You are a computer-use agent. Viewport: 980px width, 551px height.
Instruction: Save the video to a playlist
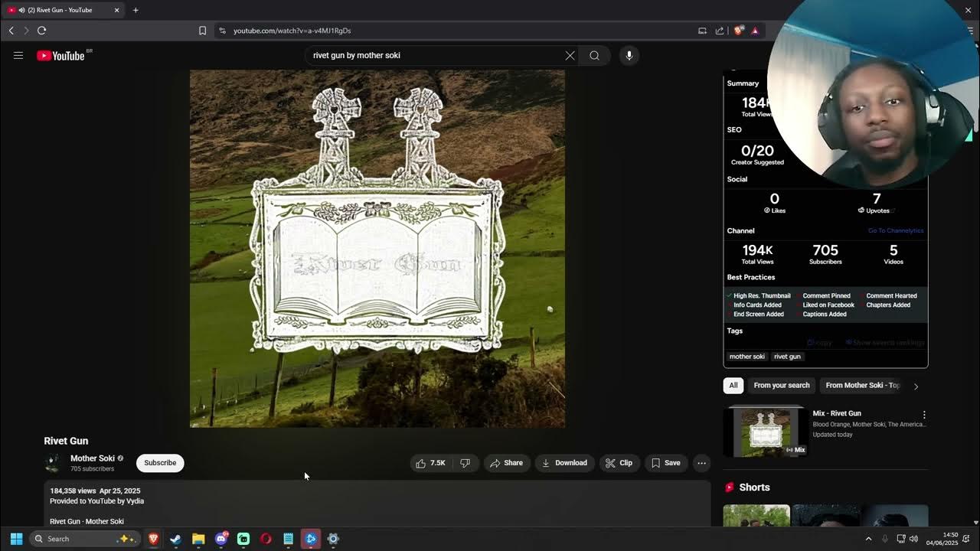[665, 463]
